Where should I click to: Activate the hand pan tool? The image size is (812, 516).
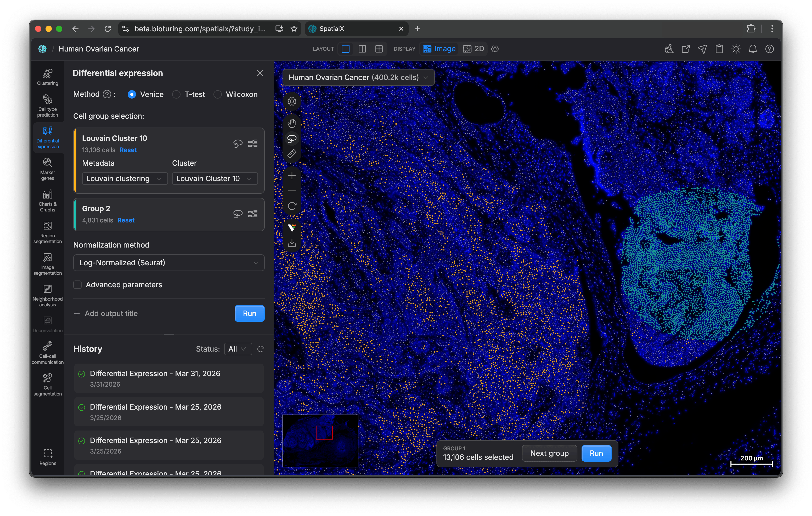click(292, 123)
